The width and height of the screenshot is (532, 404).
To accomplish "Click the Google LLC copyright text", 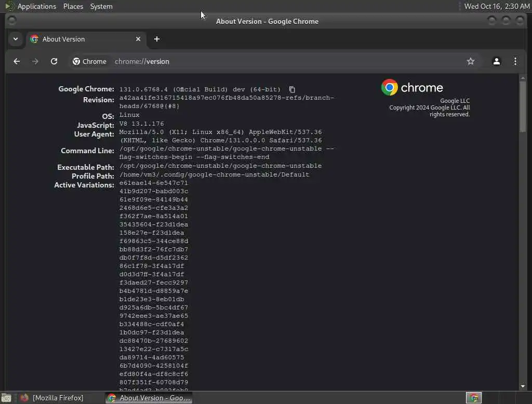I will tap(430, 107).
